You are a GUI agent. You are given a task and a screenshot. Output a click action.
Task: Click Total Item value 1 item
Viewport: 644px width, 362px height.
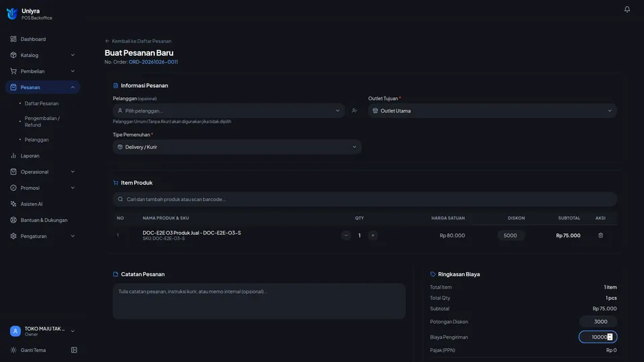click(x=610, y=287)
